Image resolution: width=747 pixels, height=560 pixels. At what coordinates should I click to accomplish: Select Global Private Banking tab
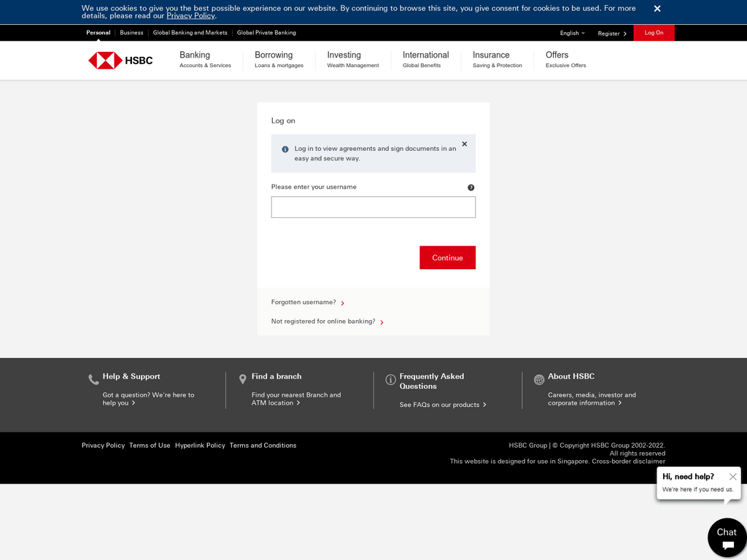pyautogui.click(x=266, y=33)
